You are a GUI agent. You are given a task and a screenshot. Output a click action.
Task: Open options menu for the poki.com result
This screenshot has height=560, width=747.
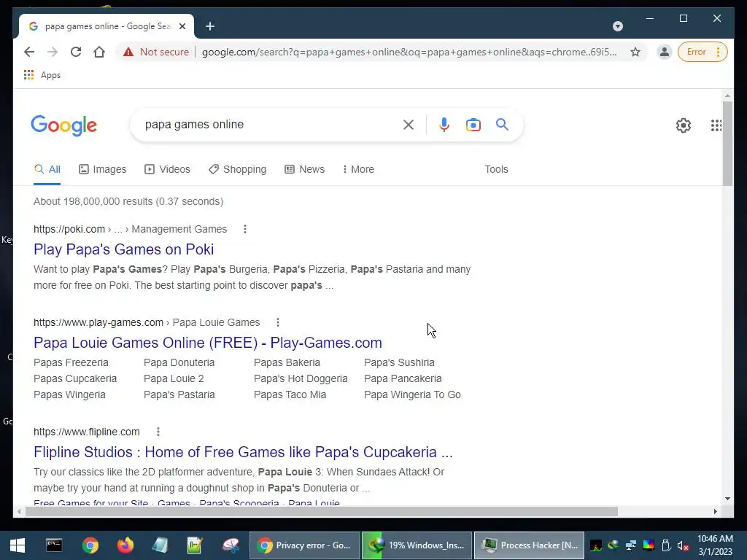point(245,229)
